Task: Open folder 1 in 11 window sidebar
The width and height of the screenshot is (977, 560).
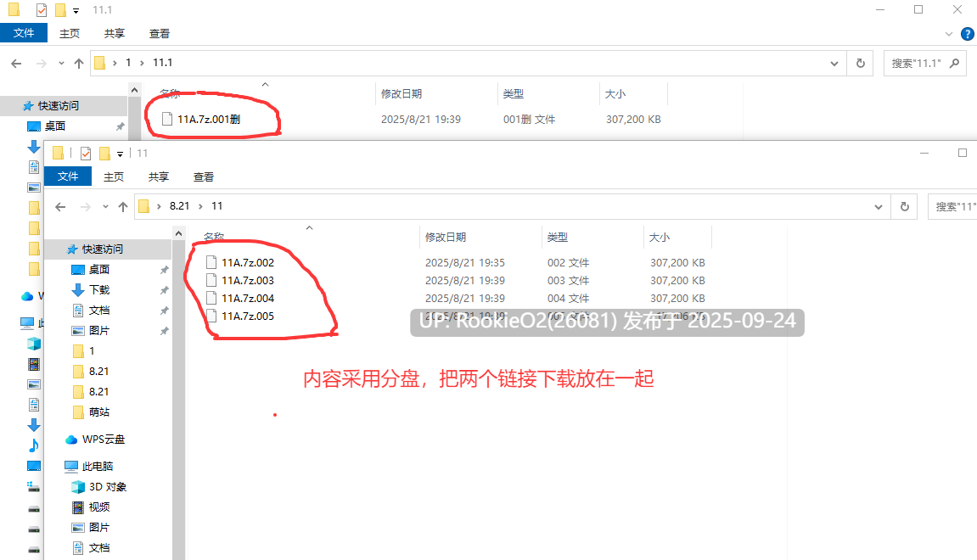Action: [92, 351]
